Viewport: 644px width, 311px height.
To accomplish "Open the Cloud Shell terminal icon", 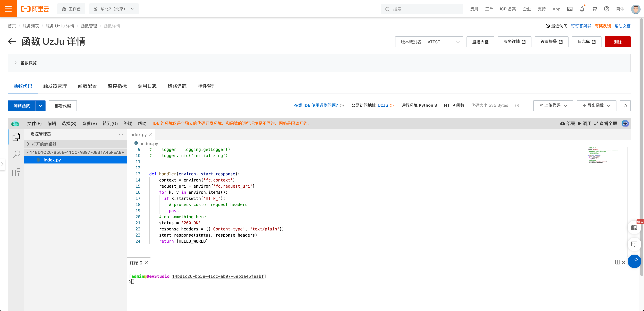I will pyautogui.click(x=570, y=9).
